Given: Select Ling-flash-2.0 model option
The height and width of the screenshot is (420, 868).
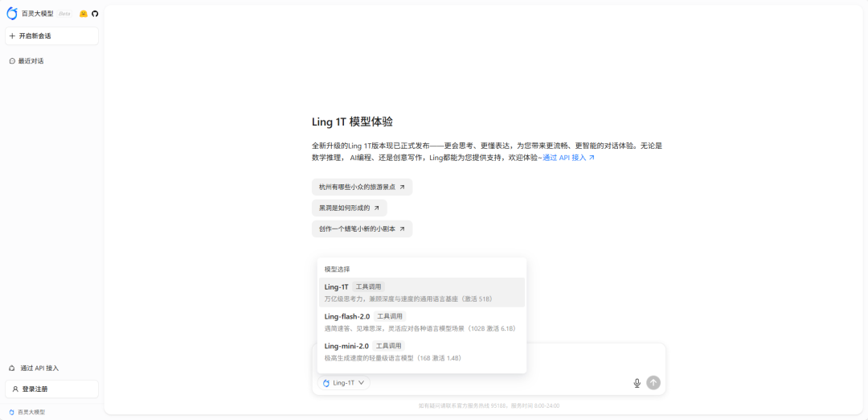Looking at the screenshot, I should [422, 322].
